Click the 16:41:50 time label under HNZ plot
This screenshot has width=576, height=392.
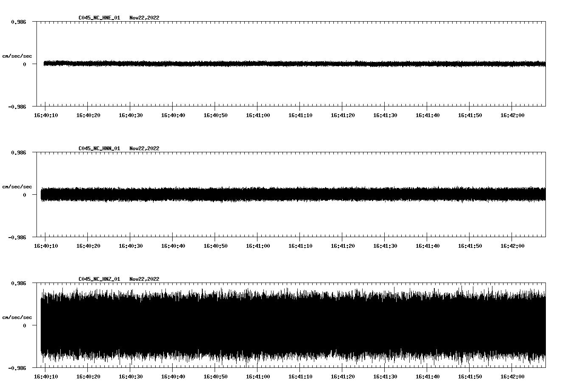pyautogui.click(x=470, y=377)
